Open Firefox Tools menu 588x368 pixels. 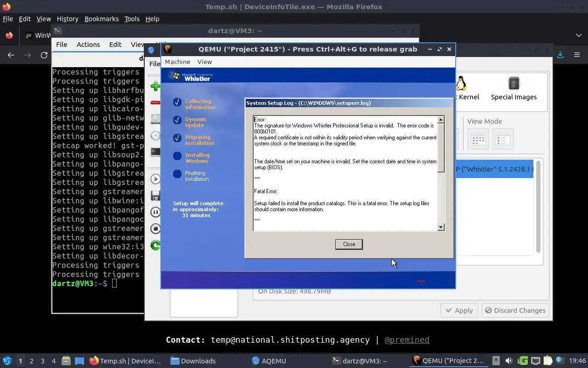tap(132, 19)
